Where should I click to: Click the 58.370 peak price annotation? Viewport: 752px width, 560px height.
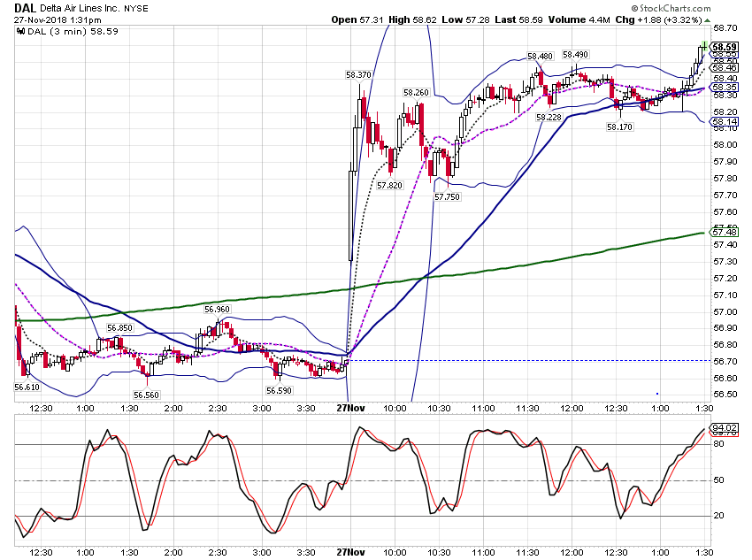(358, 75)
